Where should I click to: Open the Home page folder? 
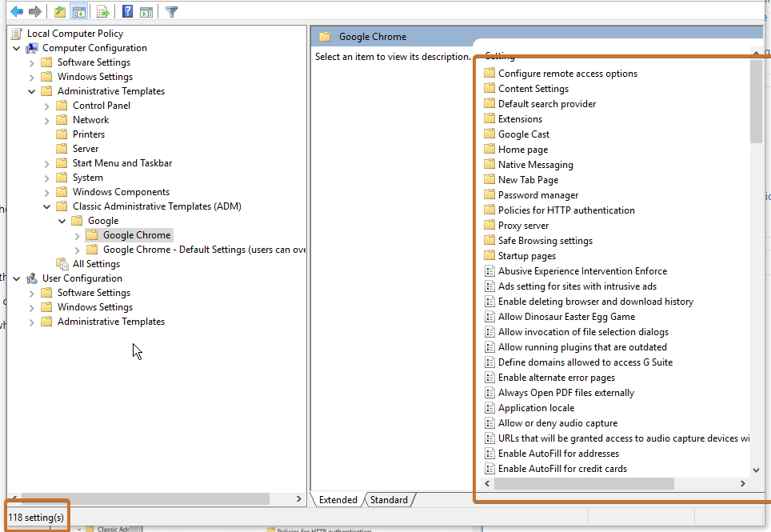coord(523,150)
